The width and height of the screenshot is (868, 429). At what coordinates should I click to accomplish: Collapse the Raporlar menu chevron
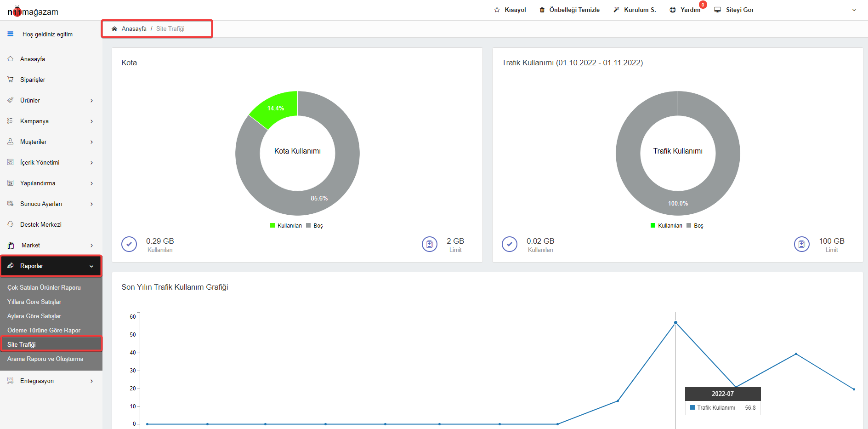click(x=91, y=266)
